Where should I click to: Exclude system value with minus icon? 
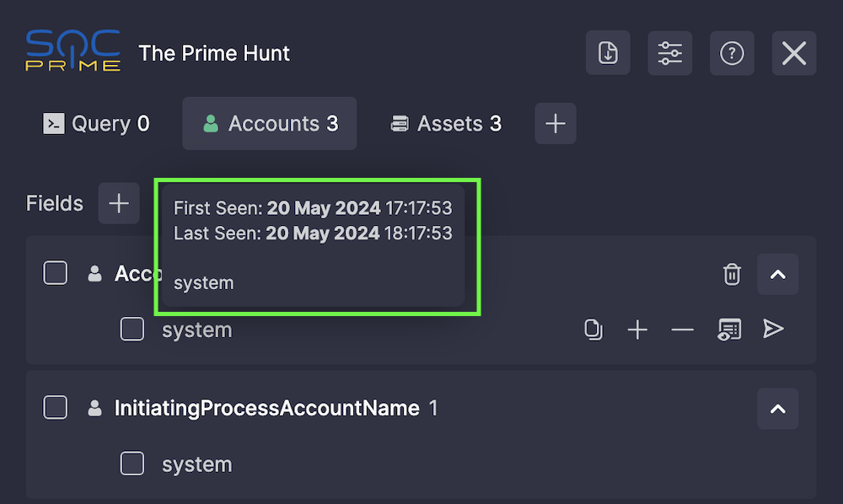click(682, 330)
